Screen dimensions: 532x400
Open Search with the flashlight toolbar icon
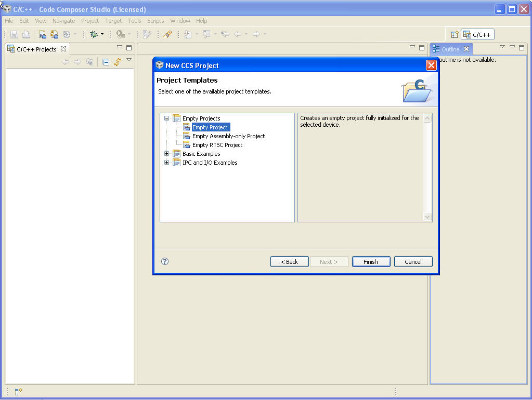click(x=167, y=34)
